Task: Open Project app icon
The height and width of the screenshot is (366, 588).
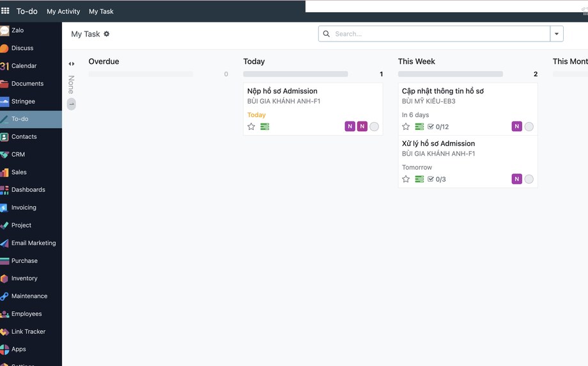Action: tap(4, 225)
